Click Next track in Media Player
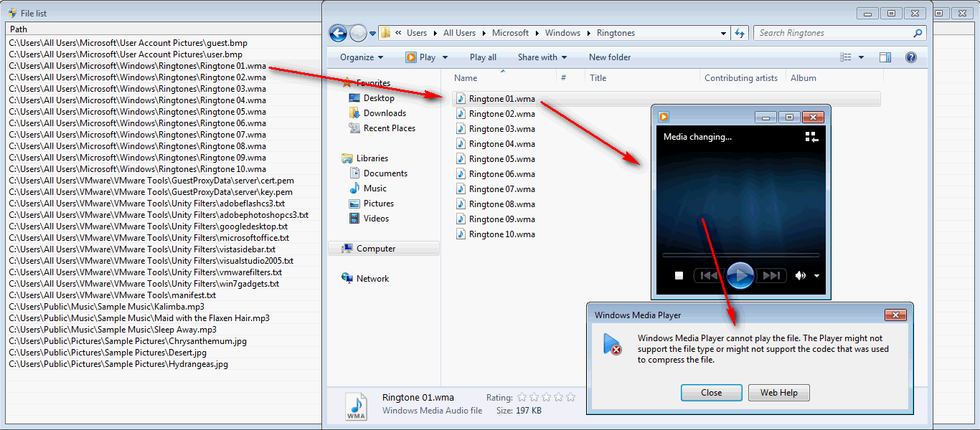Screen dimensions: 980x430 coord(771,276)
